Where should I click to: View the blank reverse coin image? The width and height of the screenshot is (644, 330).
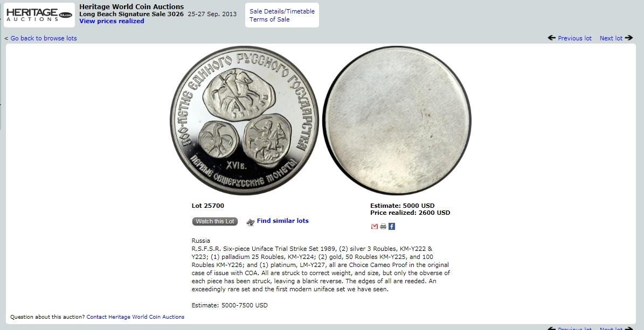[397, 120]
